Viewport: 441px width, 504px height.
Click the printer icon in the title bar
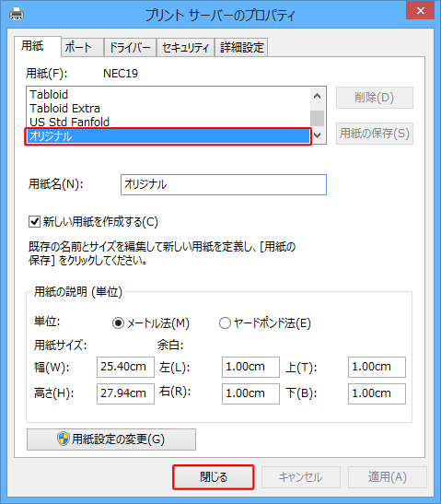click(17, 14)
